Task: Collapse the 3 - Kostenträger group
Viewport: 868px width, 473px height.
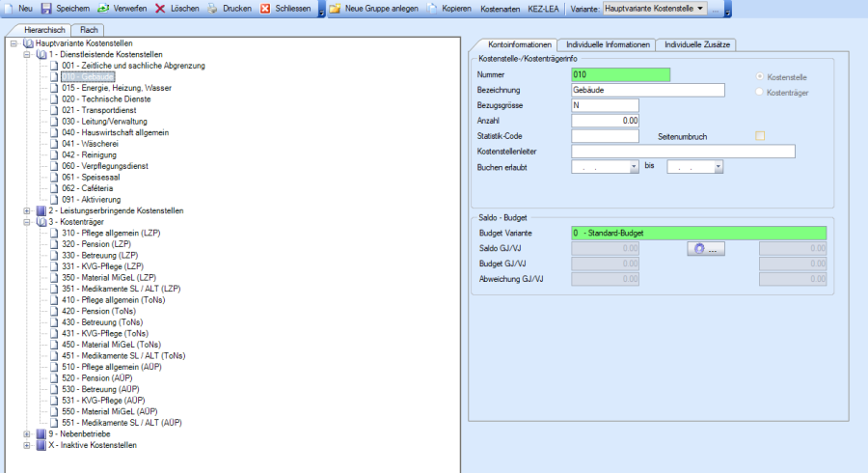Action: (27, 222)
